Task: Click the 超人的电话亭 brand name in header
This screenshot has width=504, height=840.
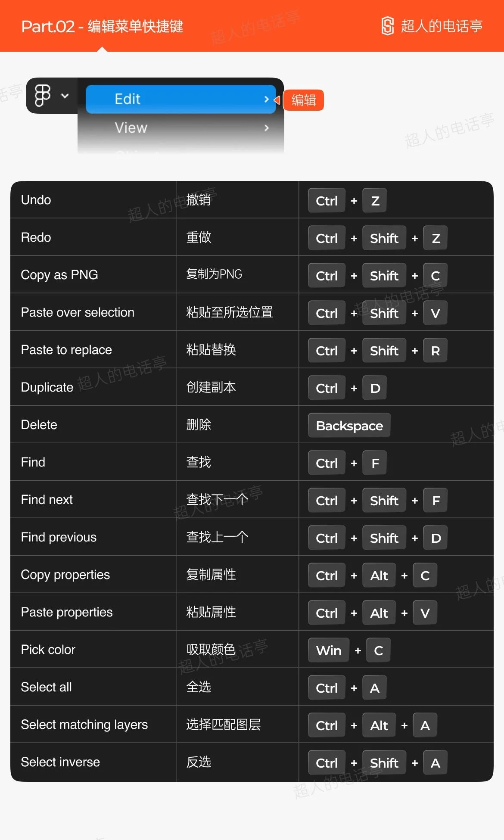Action: (442, 26)
